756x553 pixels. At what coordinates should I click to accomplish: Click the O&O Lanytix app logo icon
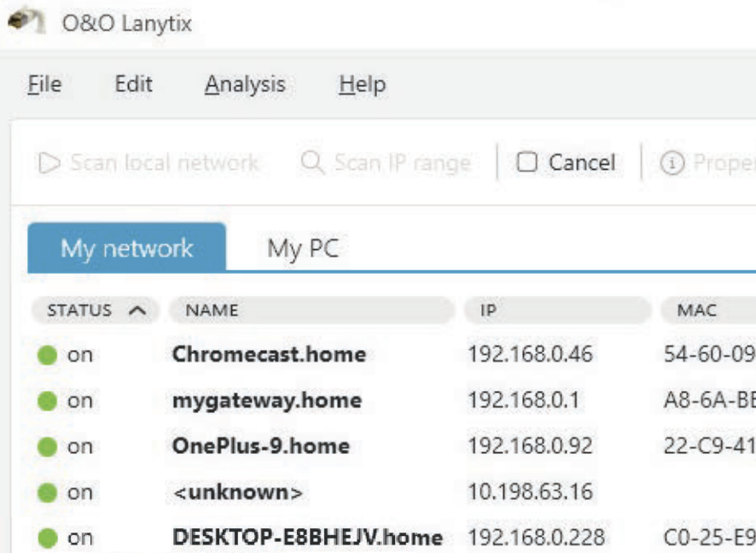(24, 20)
